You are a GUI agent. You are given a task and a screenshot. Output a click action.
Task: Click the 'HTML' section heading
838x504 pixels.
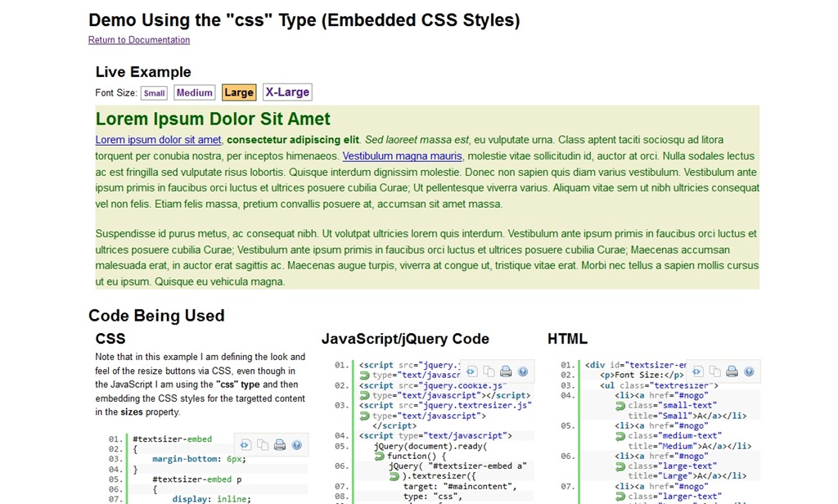(x=567, y=338)
